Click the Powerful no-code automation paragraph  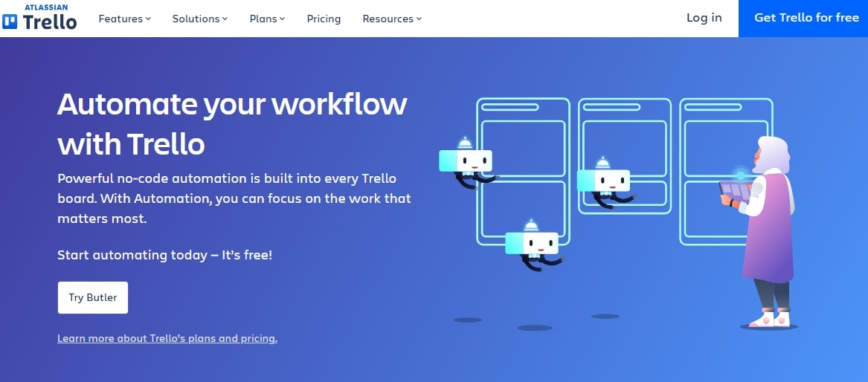[x=234, y=198]
